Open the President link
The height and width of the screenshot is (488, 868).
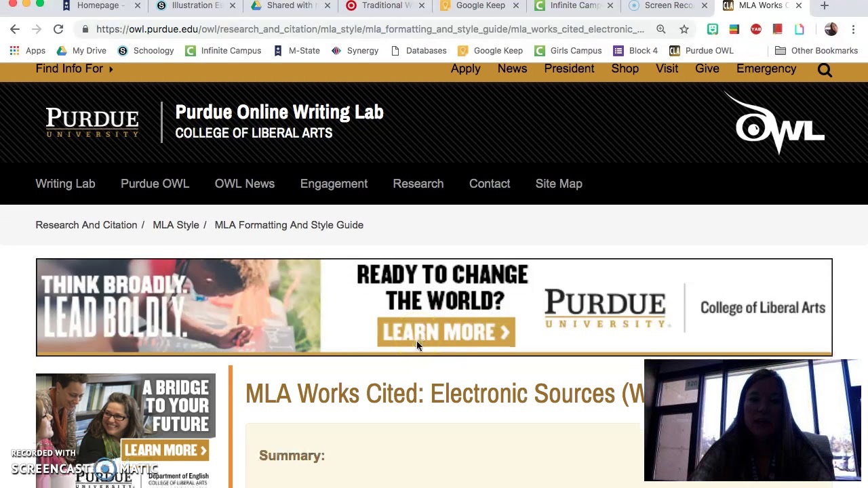pyautogui.click(x=569, y=68)
